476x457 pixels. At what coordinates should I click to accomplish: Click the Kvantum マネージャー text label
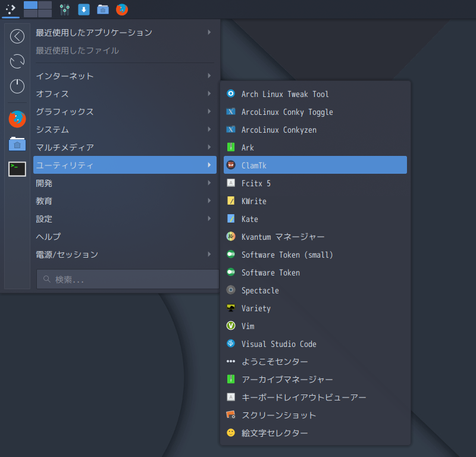pos(283,237)
